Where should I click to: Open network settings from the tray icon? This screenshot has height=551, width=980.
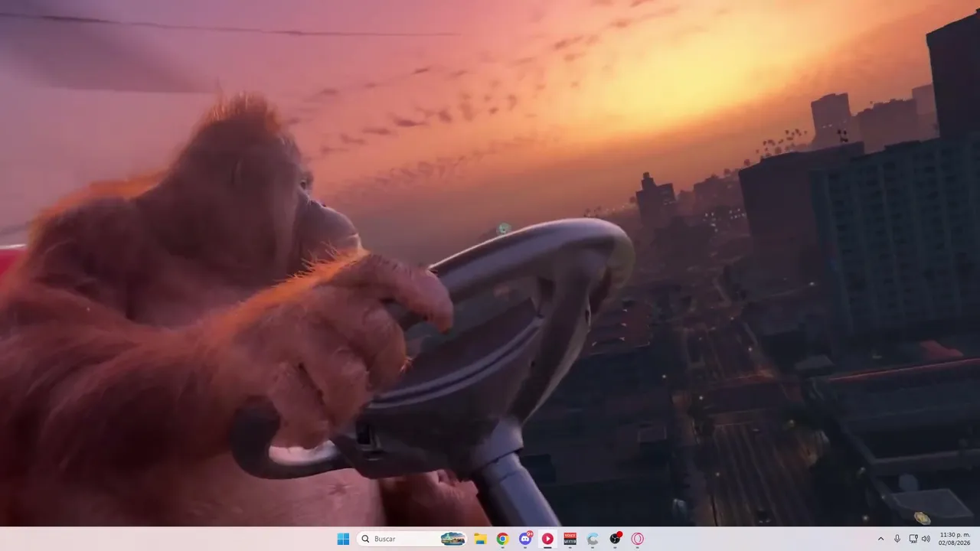913,539
